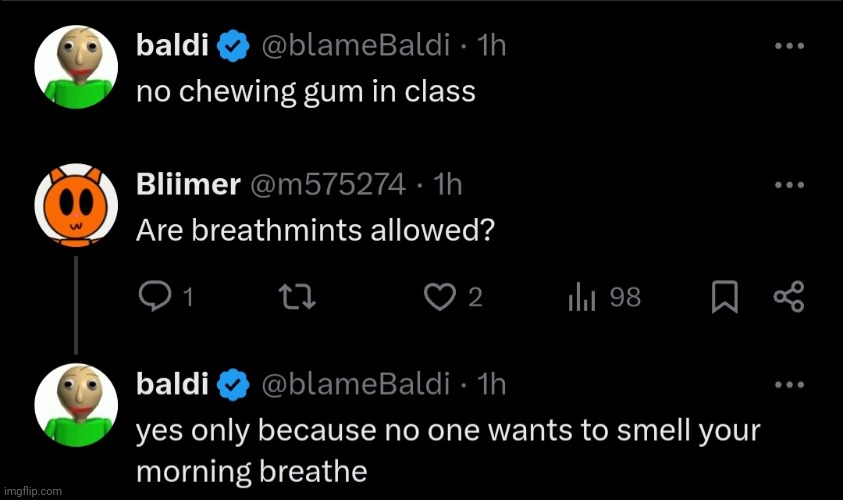
Task: Open the baldi display name on bottom reply
Action: 172,384
